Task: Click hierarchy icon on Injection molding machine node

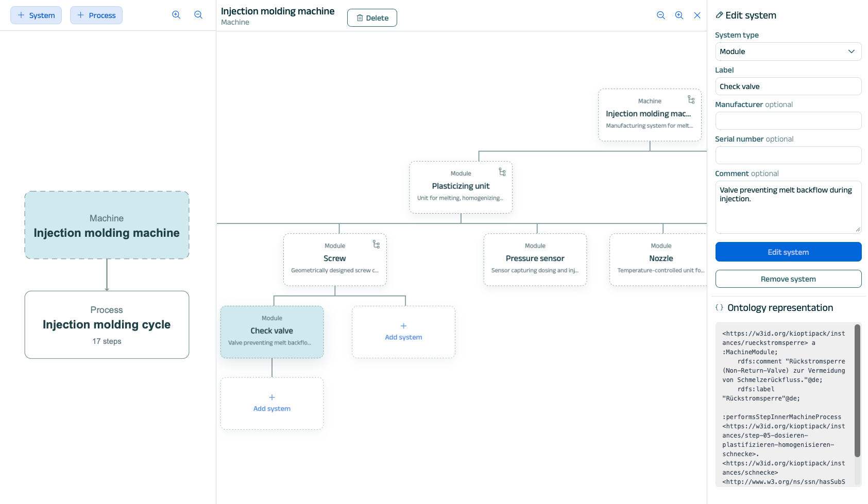Action: coord(691,99)
